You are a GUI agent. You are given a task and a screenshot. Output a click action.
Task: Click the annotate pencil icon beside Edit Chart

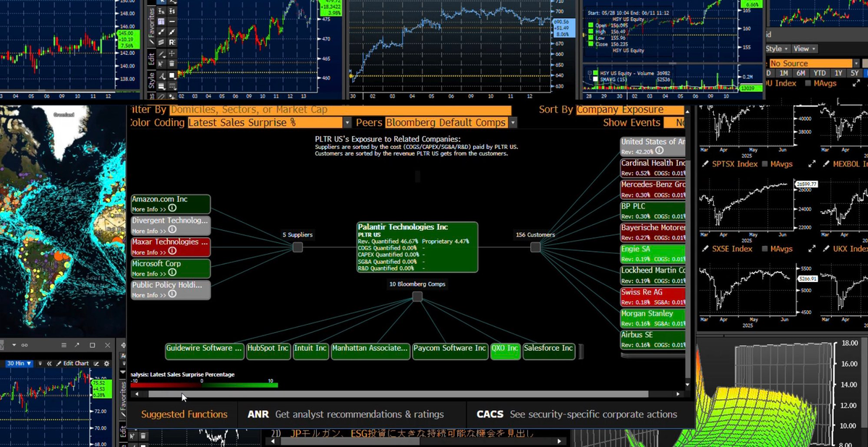coord(96,363)
